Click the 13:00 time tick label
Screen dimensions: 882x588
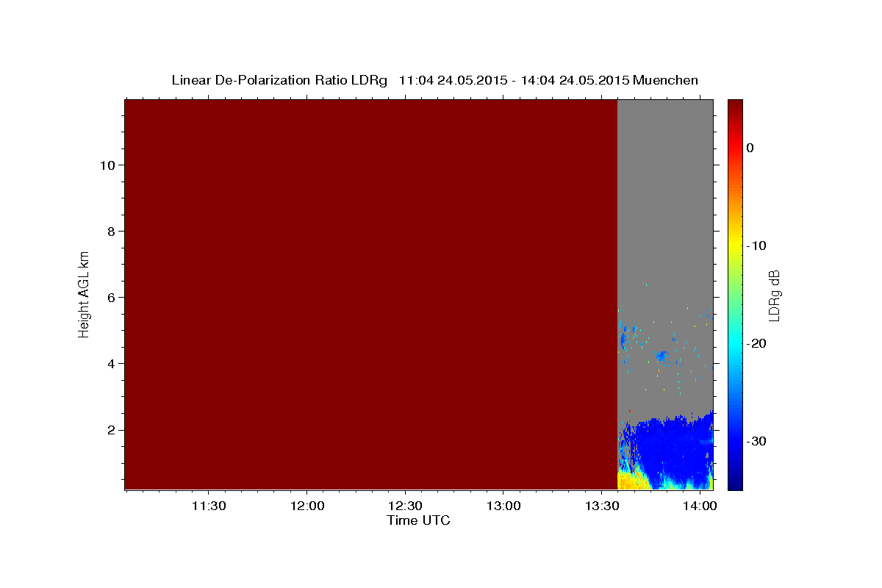click(x=503, y=506)
